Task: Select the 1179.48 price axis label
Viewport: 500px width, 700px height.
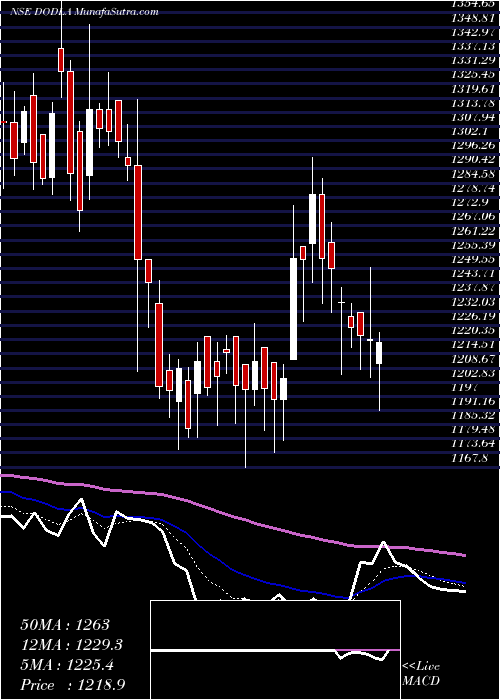Action: [474, 430]
